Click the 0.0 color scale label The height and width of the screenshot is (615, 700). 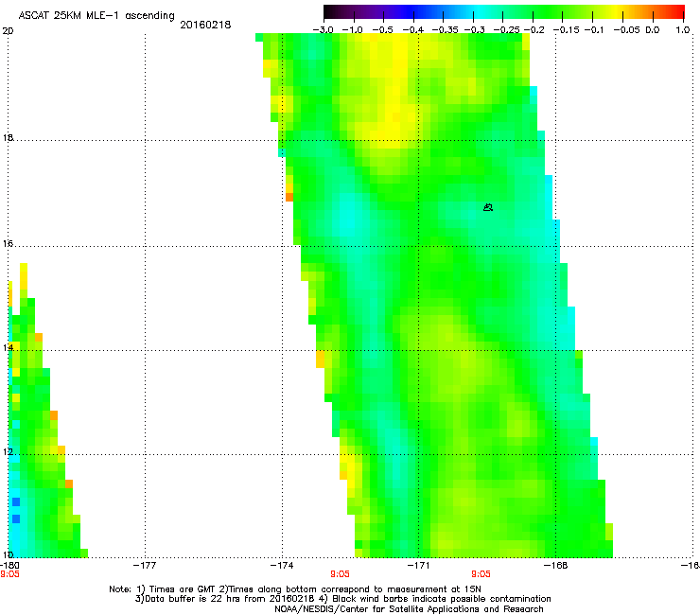653,30
